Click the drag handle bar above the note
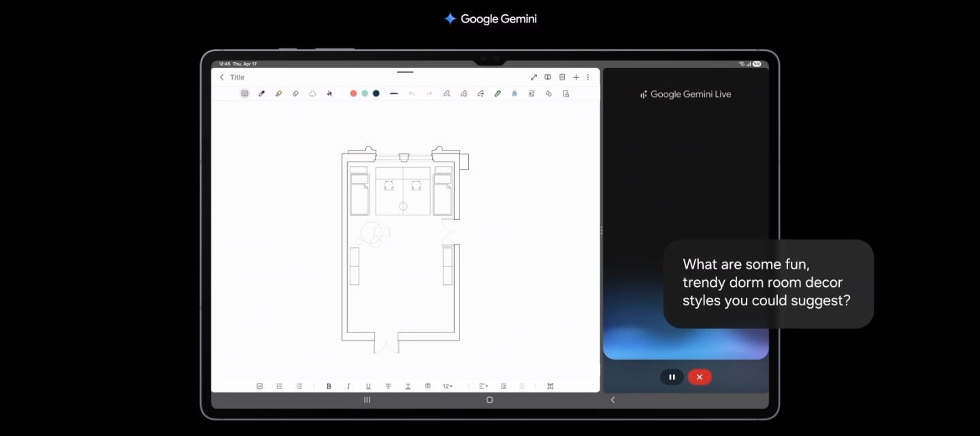The image size is (980, 436). (405, 72)
